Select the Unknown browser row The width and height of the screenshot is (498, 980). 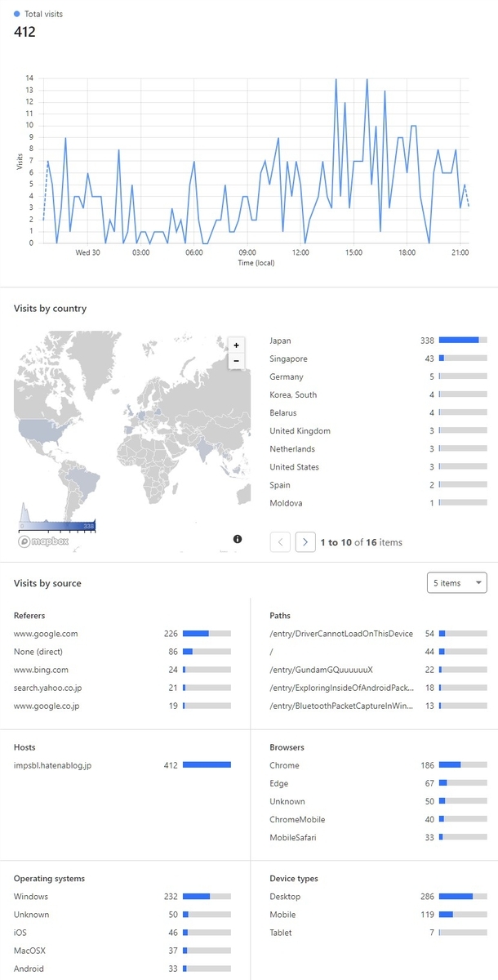pos(378,801)
